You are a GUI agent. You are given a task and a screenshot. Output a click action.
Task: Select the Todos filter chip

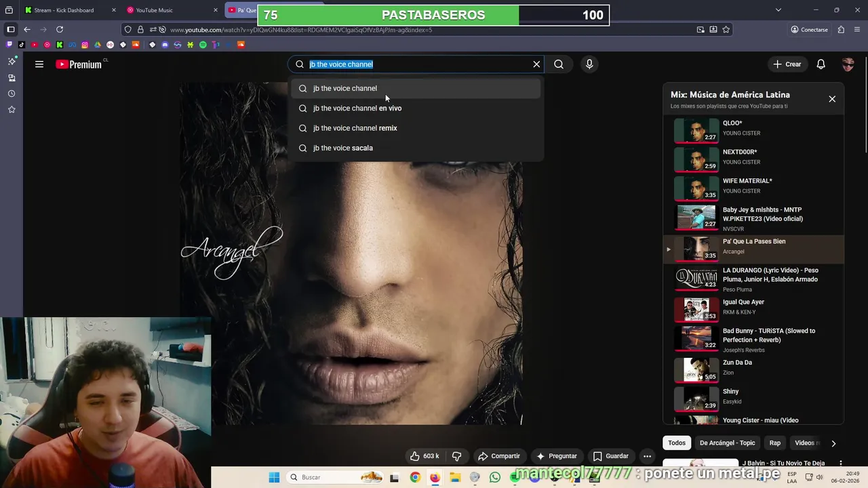click(x=677, y=443)
